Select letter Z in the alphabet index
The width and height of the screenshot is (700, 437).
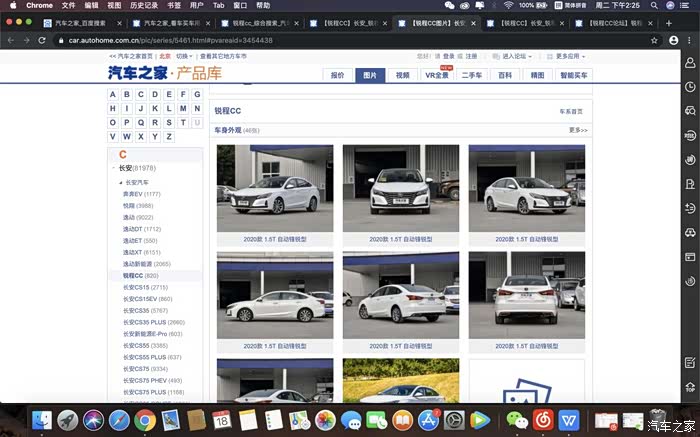(x=169, y=136)
